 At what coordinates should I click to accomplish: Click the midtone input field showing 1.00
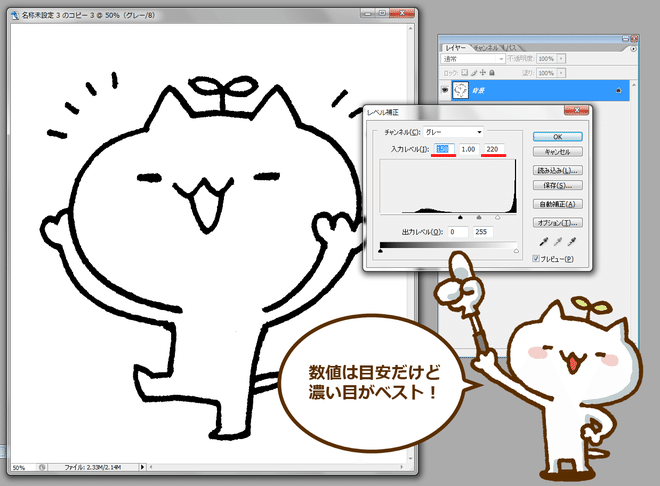pos(468,149)
